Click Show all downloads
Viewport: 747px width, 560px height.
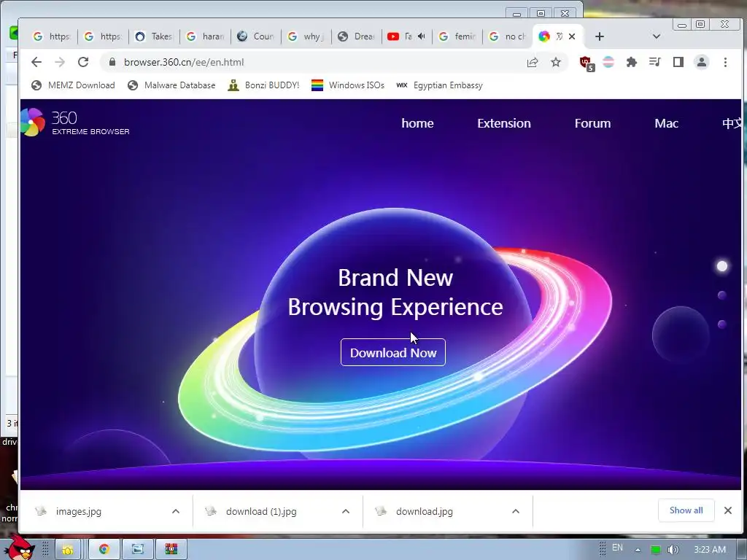[686, 510]
